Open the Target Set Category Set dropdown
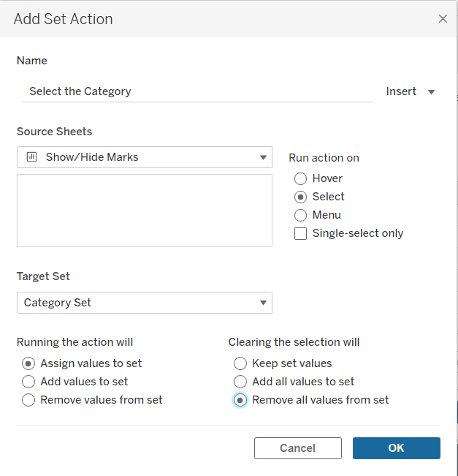 click(x=263, y=303)
